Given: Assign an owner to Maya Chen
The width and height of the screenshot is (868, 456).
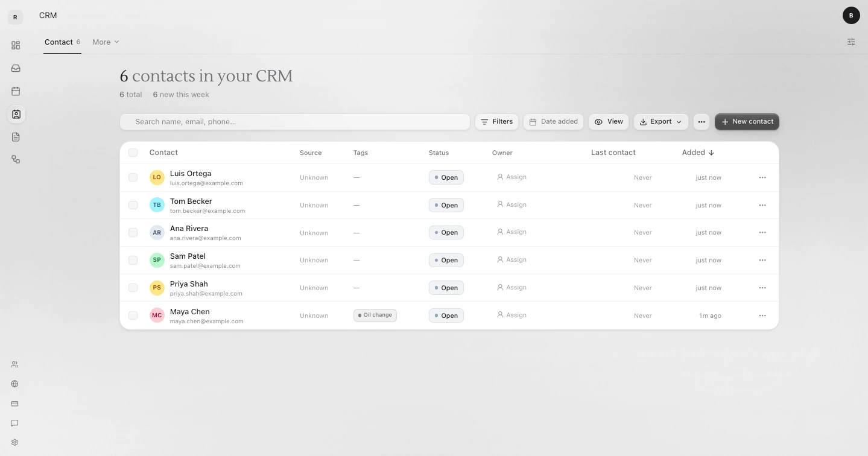Looking at the screenshot, I should 512,315.
